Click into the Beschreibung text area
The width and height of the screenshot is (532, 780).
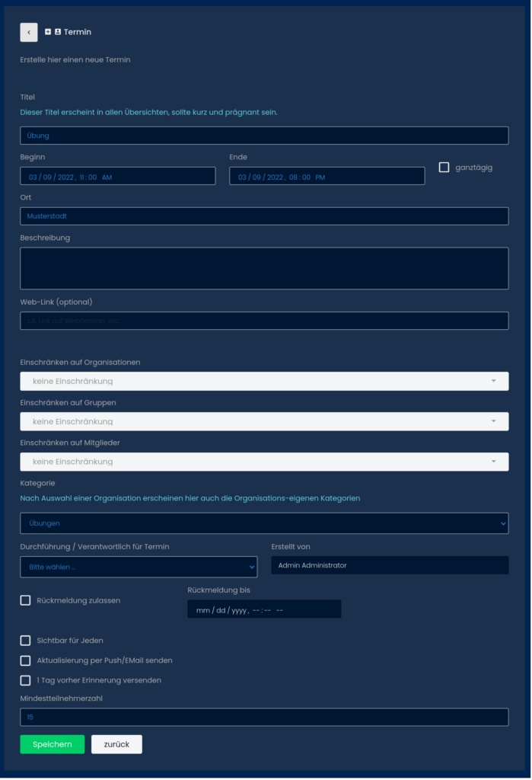[264, 268]
